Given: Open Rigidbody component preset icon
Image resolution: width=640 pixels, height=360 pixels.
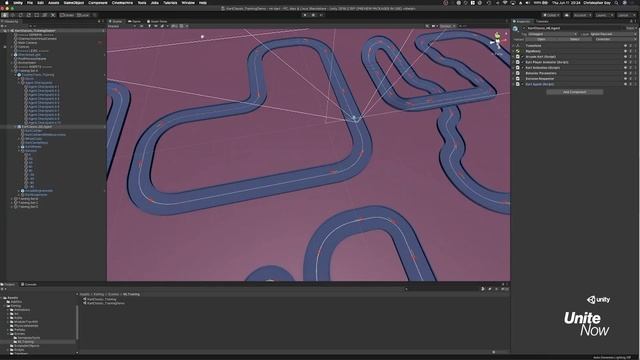Looking at the screenshot, I should pyautogui.click(x=631, y=51).
